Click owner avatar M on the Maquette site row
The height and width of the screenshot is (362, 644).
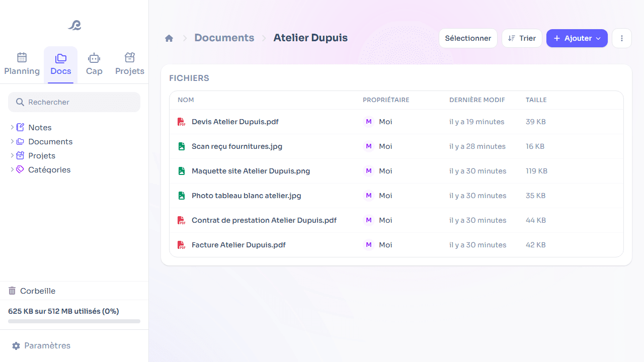point(369,171)
